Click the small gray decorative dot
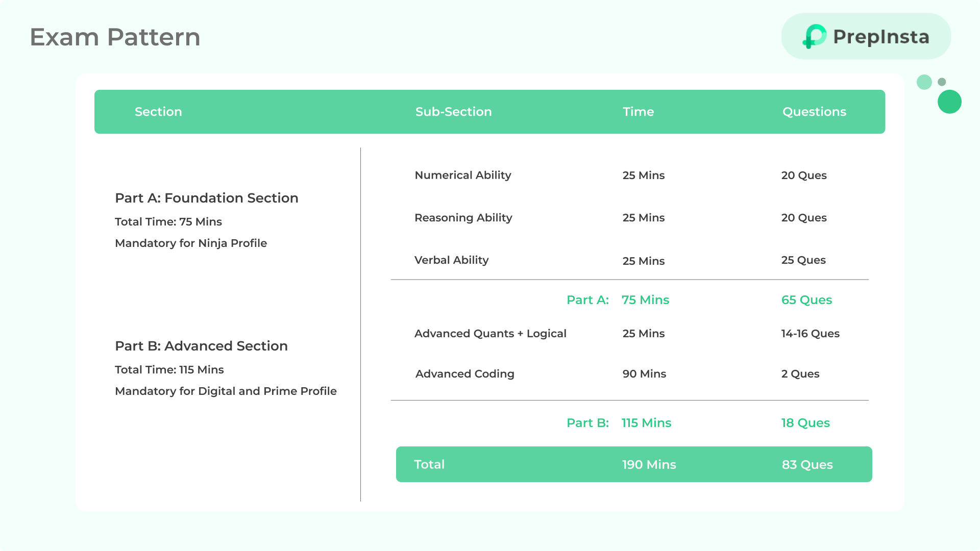Screen dimensions: 980x551 point(942,82)
